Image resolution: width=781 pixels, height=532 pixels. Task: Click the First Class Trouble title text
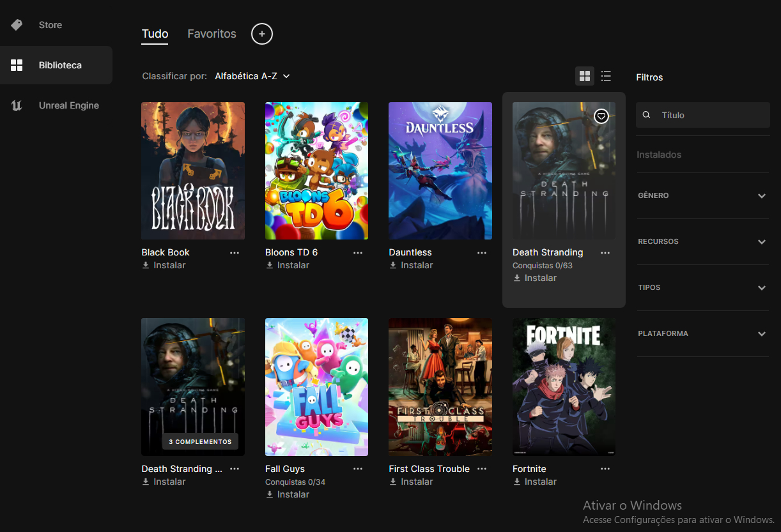pyautogui.click(x=429, y=469)
